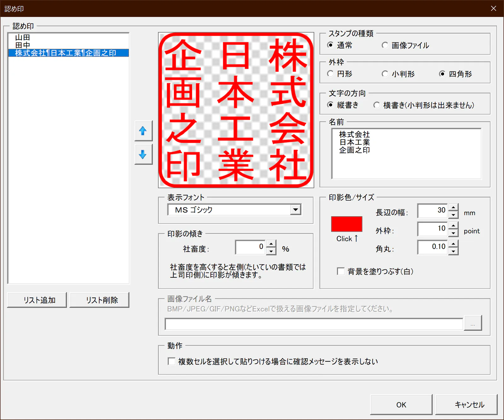Select 山田 in the stamp list

point(68,37)
